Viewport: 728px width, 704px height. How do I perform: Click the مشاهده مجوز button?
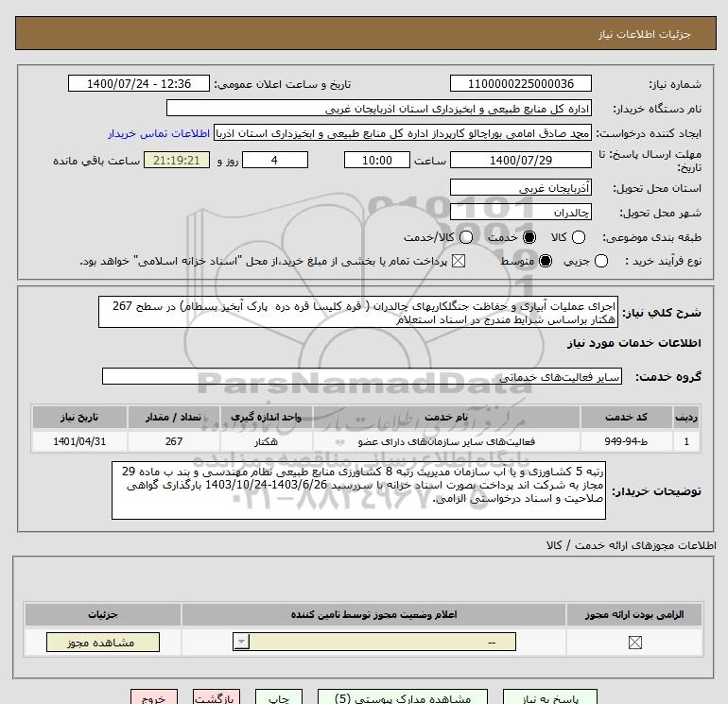pos(103,643)
